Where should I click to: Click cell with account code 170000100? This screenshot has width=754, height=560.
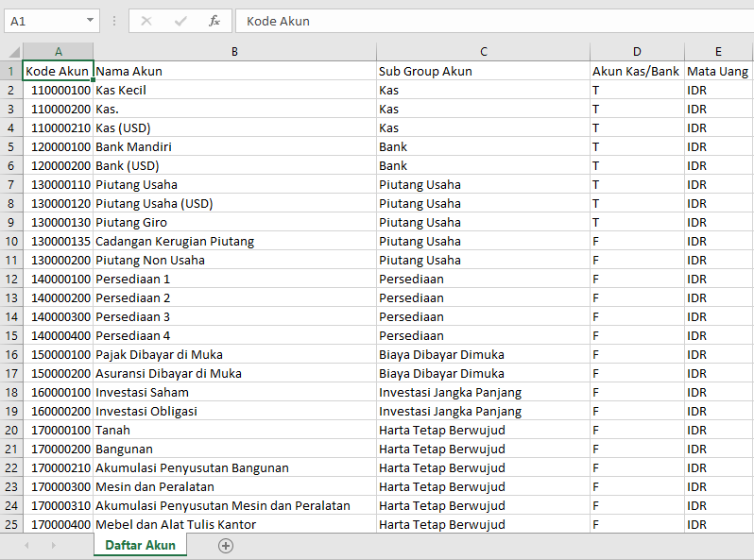tap(59, 430)
